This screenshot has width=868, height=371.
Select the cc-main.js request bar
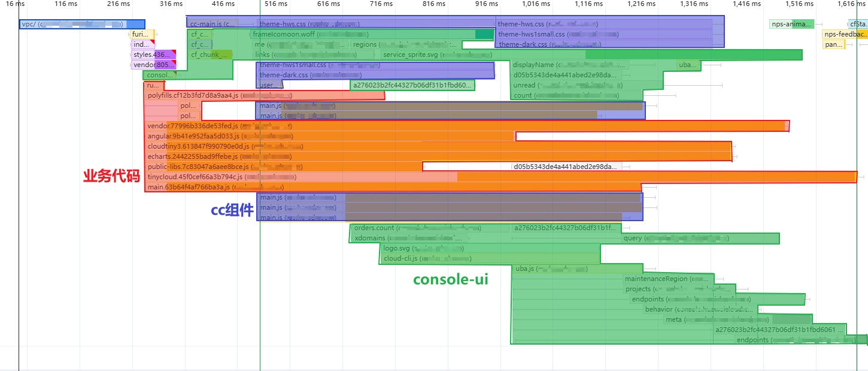coord(213,24)
